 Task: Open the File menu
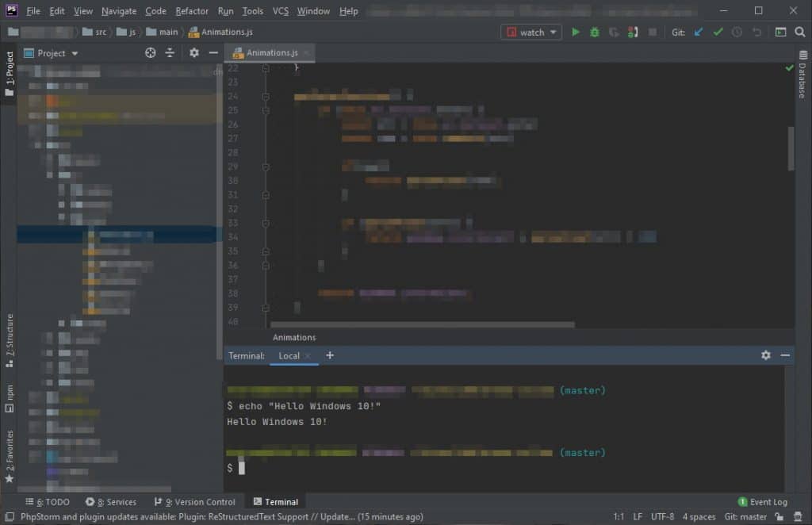33,11
